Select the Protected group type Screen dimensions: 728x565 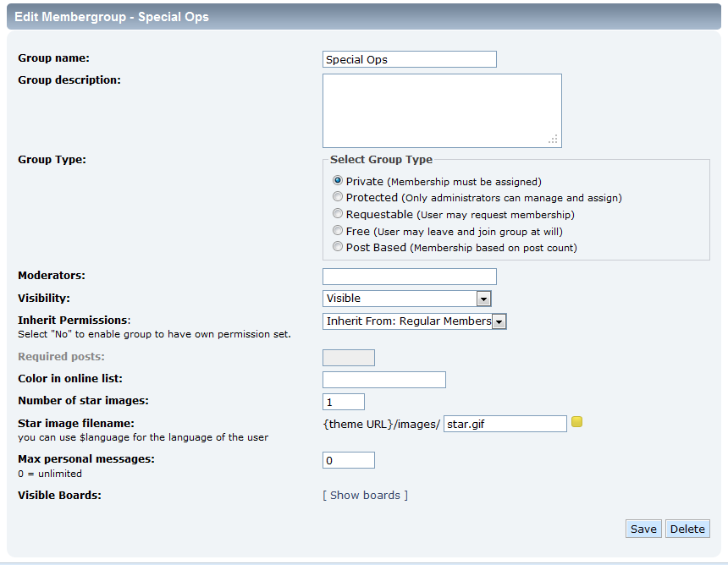[x=339, y=198]
